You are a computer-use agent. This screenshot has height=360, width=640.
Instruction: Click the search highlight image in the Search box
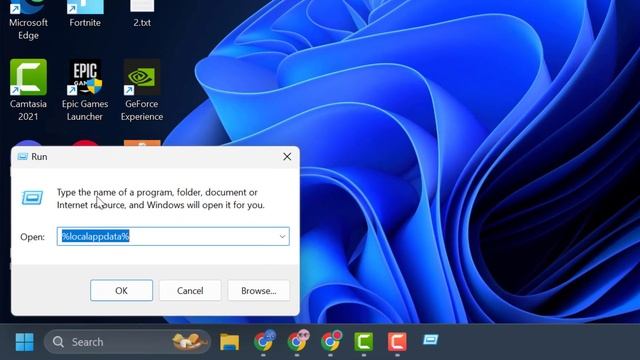click(x=188, y=342)
